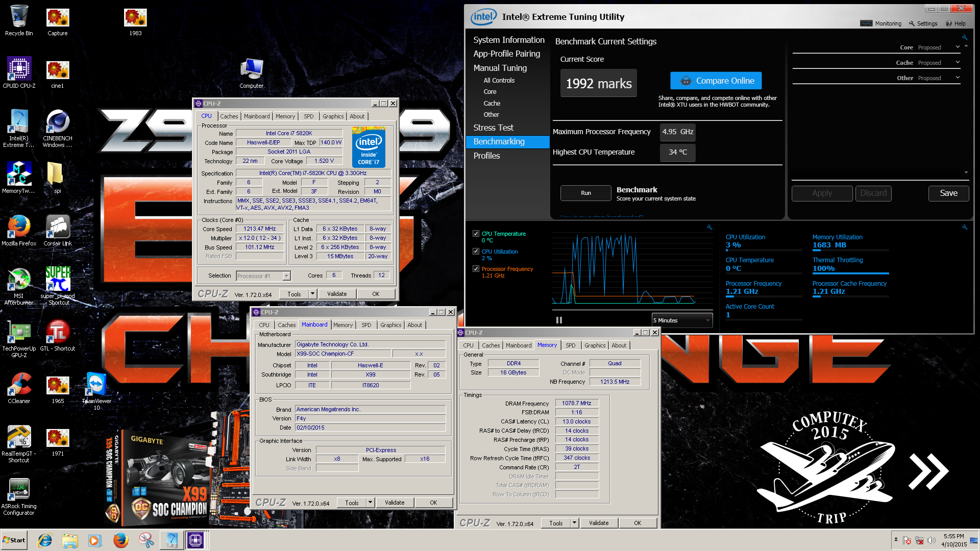980x551 pixels.
Task: Run the XTU benchmark
Action: coord(586,193)
